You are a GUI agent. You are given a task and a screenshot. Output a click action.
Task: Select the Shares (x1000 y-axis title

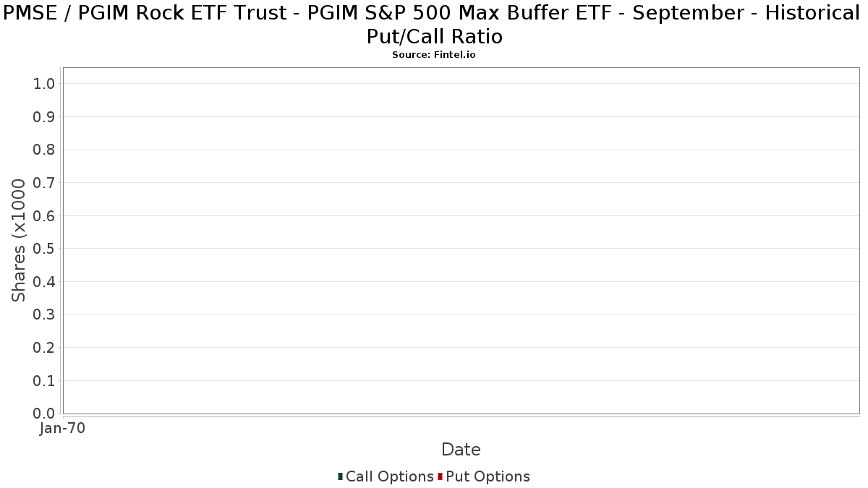(x=19, y=241)
